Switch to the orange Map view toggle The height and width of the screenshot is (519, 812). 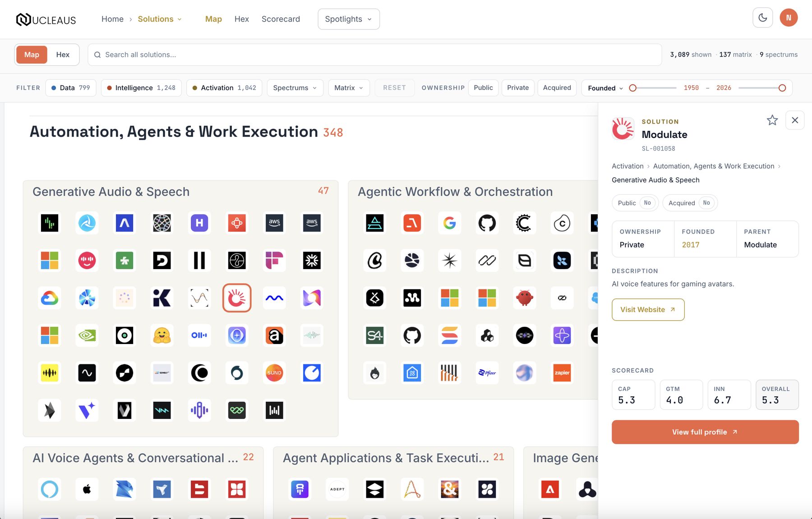pos(32,55)
